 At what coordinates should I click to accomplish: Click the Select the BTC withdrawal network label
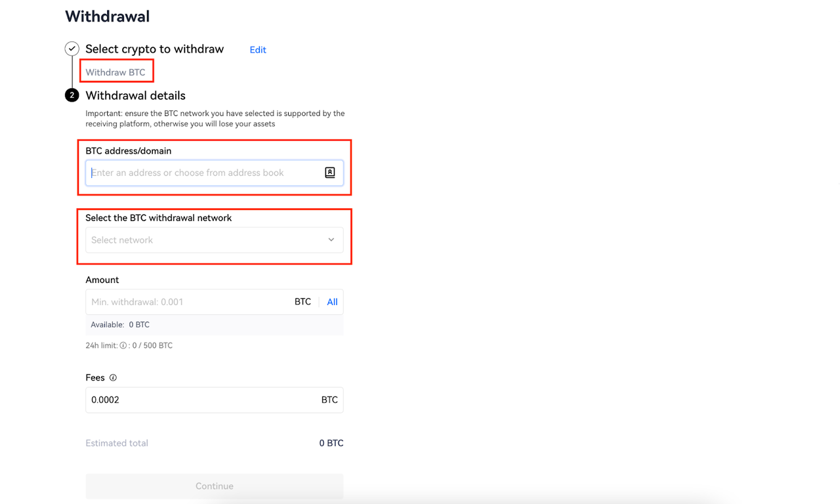click(x=159, y=218)
